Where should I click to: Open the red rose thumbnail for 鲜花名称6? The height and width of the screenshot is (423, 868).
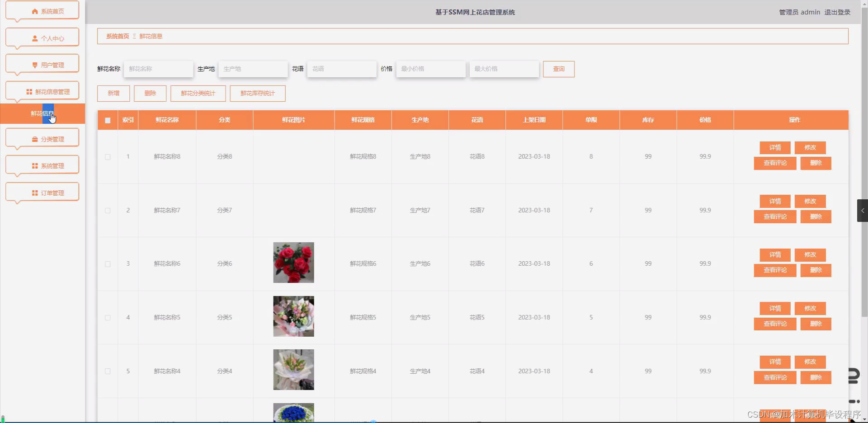[x=293, y=262]
